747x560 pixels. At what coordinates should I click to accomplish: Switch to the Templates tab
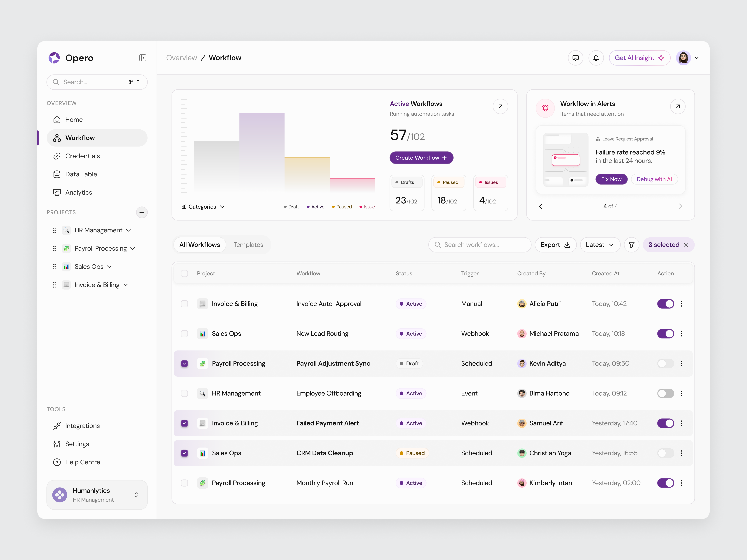pyautogui.click(x=248, y=244)
